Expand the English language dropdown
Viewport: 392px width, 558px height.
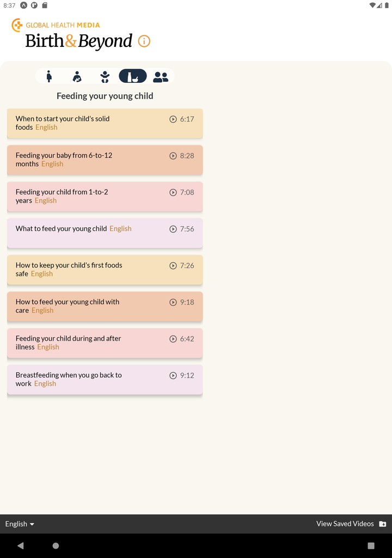pos(20,524)
